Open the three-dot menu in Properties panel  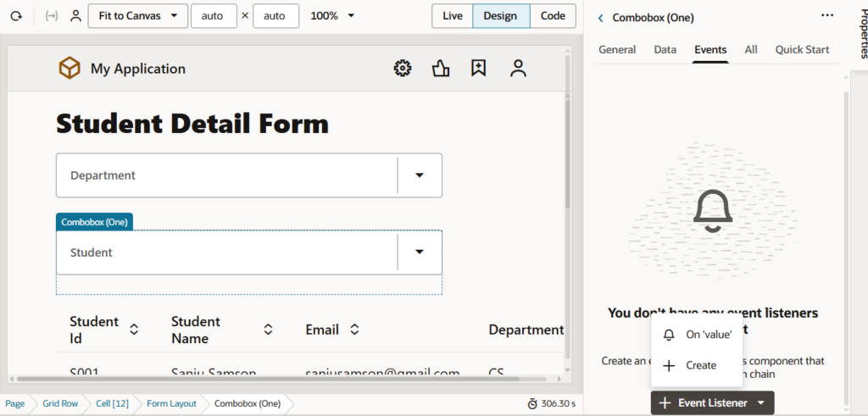[x=827, y=15]
